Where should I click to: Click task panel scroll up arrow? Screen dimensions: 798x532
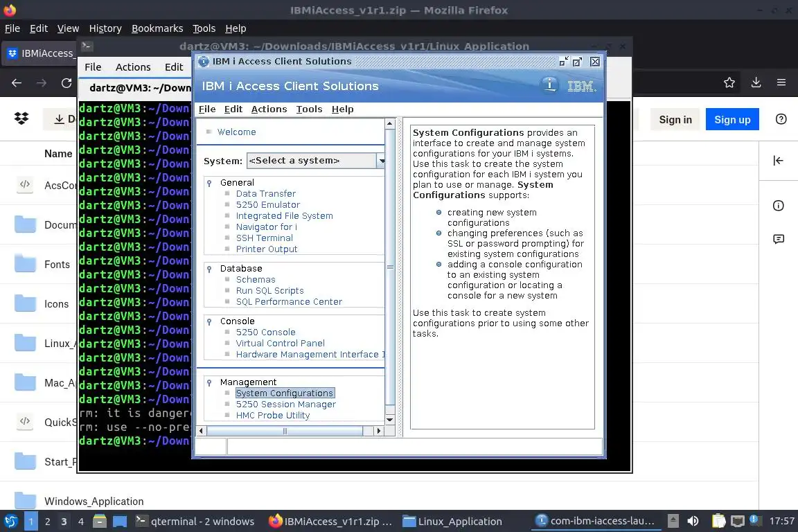(390, 124)
